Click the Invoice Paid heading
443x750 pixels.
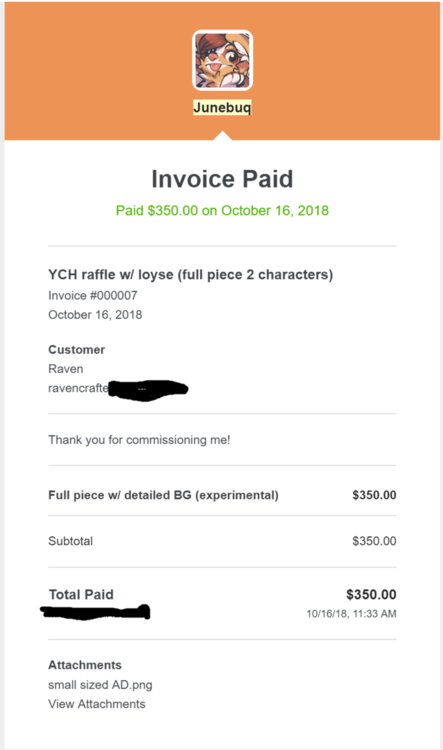[x=222, y=179]
